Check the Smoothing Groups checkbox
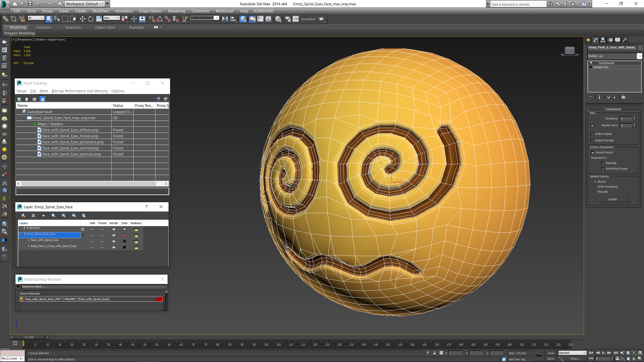Screen dimensions: 644x362 (x=603, y=169)
